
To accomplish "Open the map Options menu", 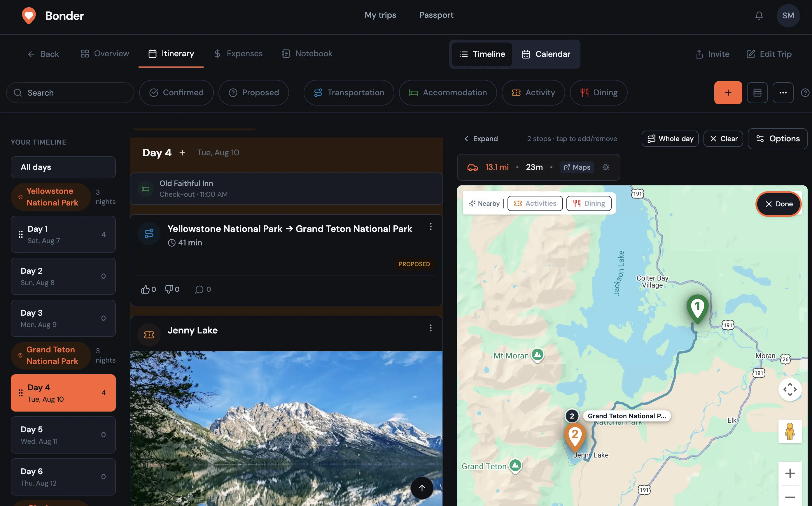I will (778, 138).
